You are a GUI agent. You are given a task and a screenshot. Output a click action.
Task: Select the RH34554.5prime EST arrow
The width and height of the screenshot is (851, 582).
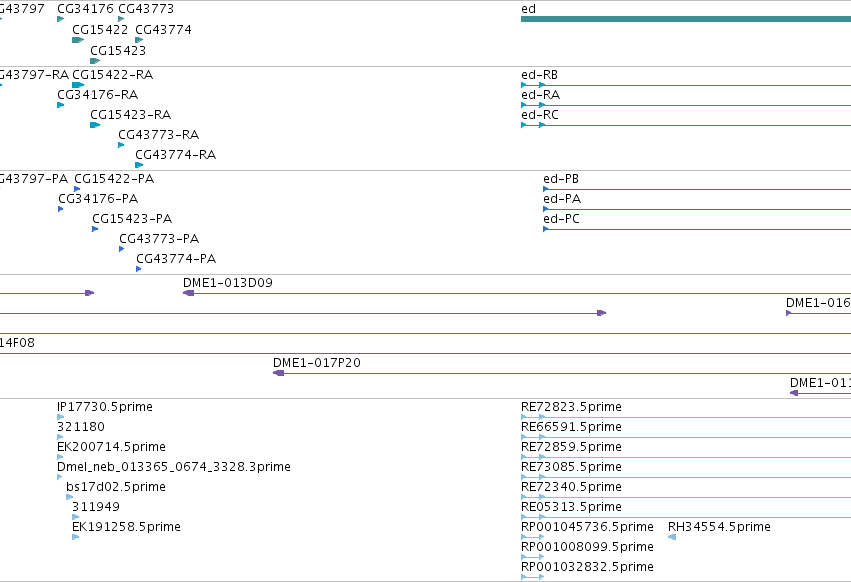tap(672, 537)
